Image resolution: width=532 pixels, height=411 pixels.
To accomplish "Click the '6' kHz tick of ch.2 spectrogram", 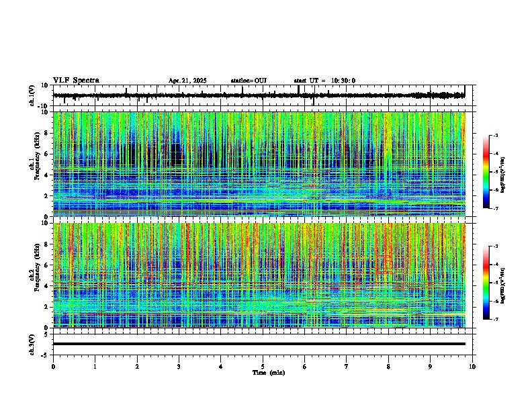I will (x=47, y=265).
